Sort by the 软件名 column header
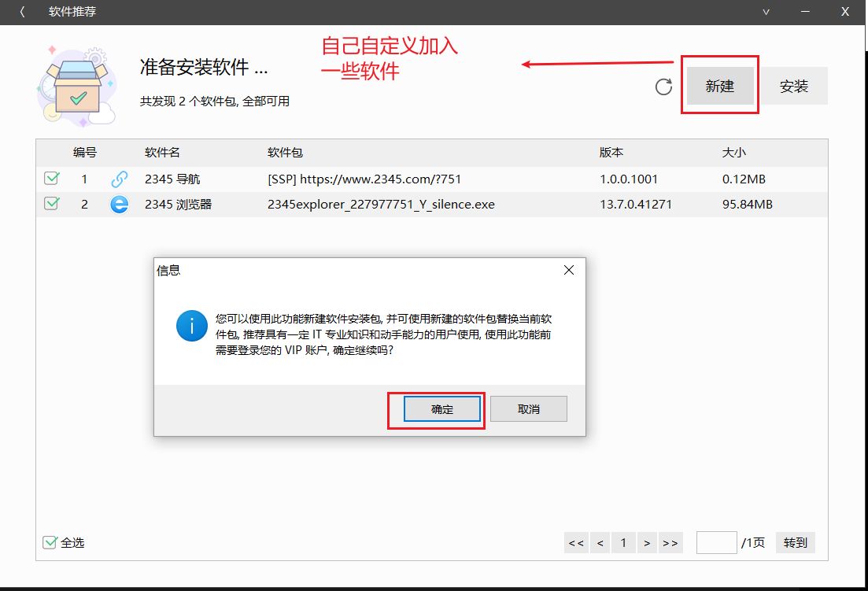868x591 pixels. click(x=162, y=153)
